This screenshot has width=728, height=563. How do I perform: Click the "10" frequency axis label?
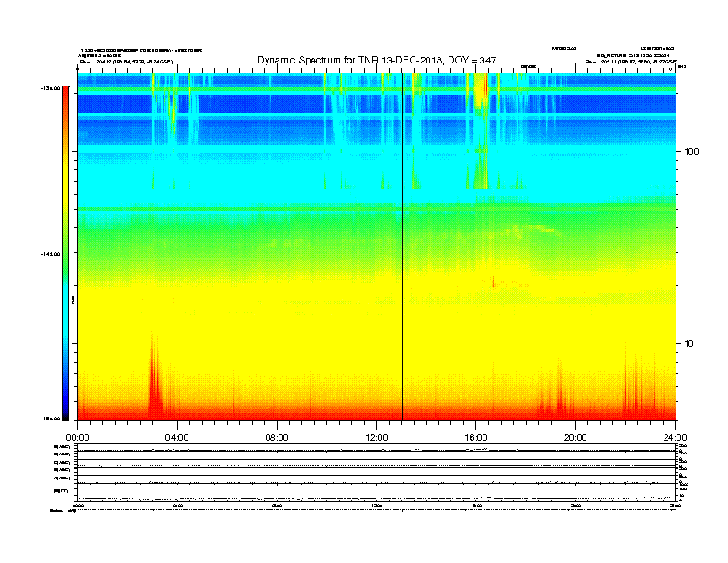tap(689, 344)
